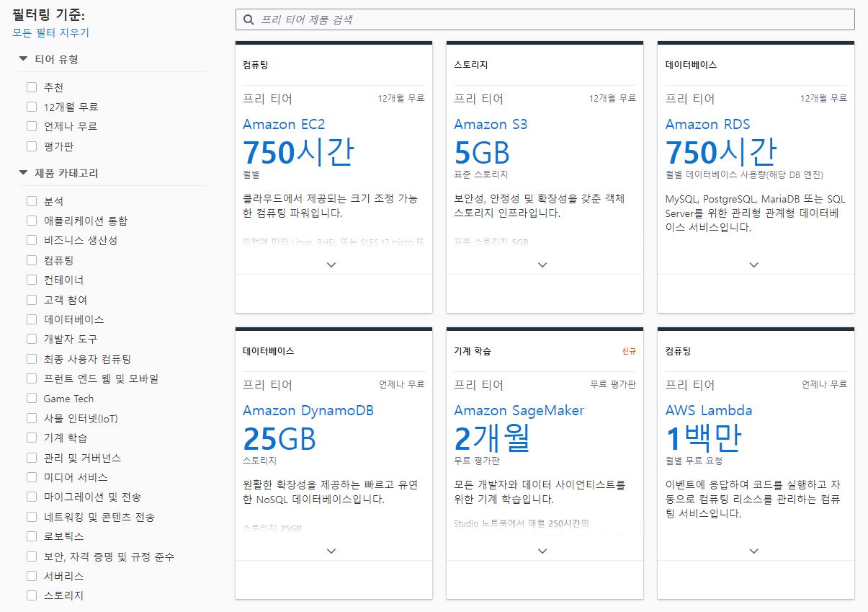Open the Amazon SageMaker link

(x=519, y=411)
